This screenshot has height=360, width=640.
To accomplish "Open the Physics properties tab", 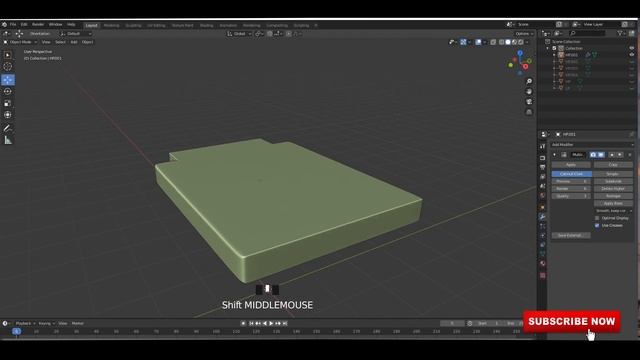I will (542, 236).
